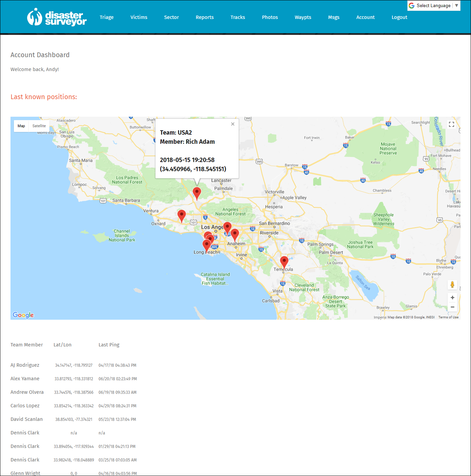
Task: Select the Carlos Lopez row name
Action: 25,406
